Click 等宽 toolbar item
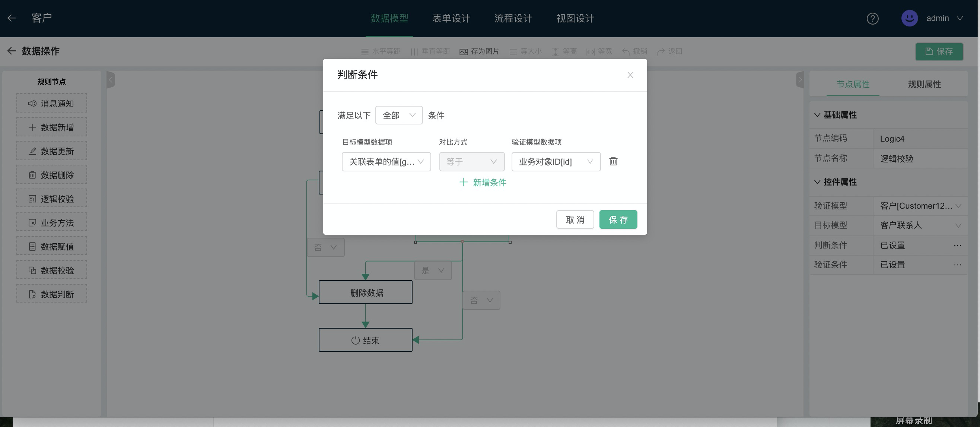 click(x=599, y=51)
